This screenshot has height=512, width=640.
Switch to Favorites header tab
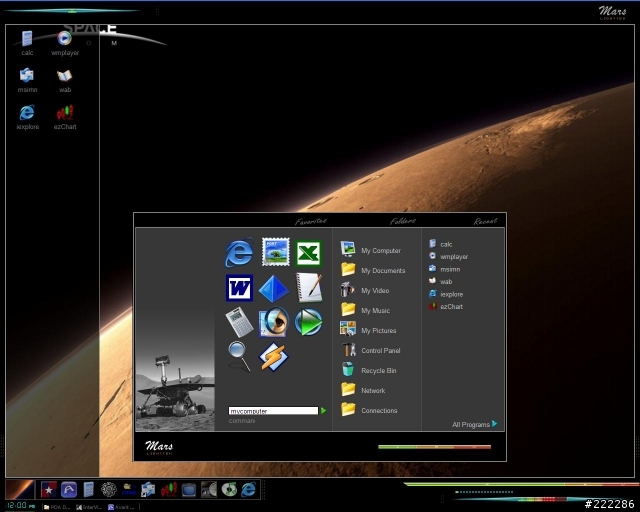311,221
